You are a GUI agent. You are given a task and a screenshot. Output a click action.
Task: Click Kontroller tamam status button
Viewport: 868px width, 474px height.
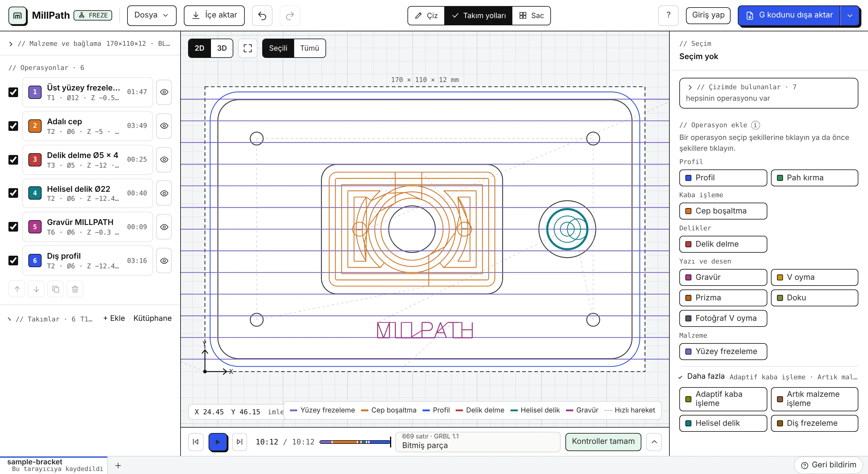point(603,442)
